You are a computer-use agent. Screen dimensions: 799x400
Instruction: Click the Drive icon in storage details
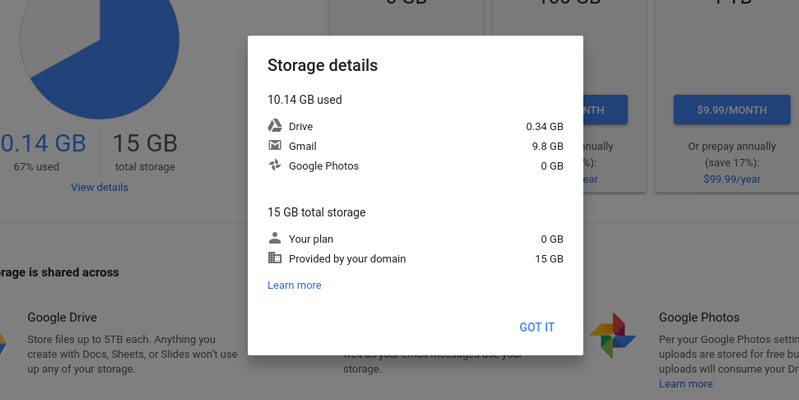pos(275,125)
